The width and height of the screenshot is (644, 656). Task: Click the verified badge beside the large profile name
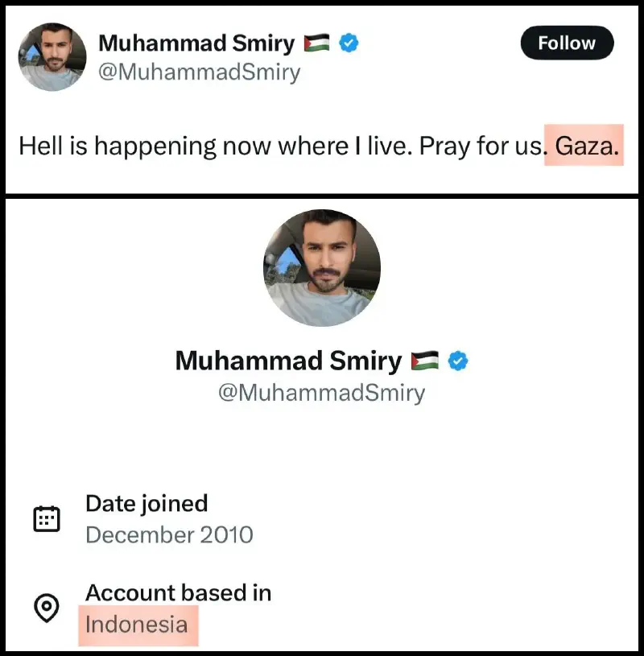click(x=458, y=361)
